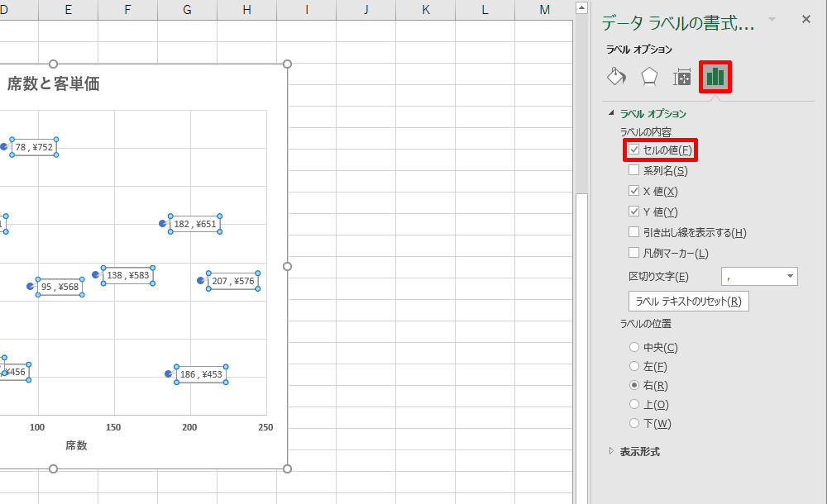Click the scroll up arrow of sheet scrollbar
Screen dimensions: 827x504
click(x=581, y=8)
